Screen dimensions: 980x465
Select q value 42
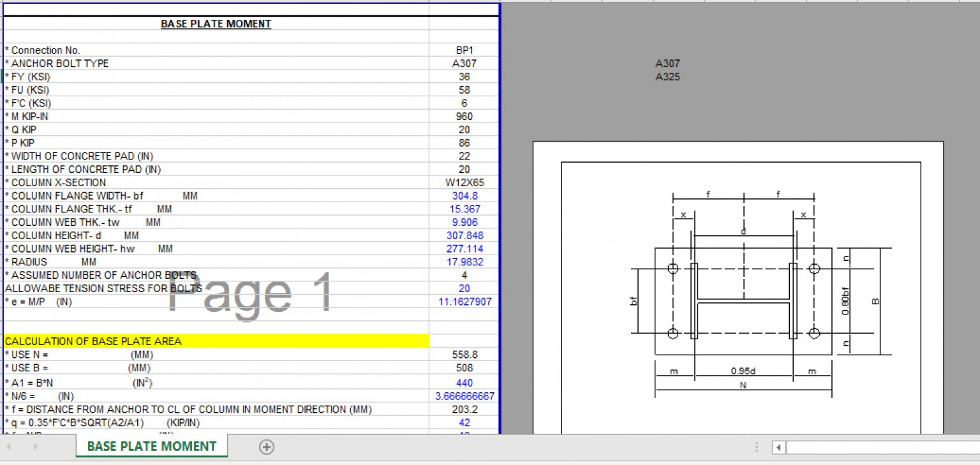[x=464, y=423]
